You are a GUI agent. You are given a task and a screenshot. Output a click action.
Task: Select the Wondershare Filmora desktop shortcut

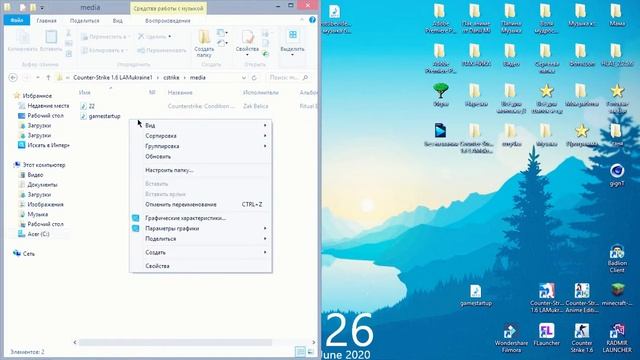coord(511,339)
